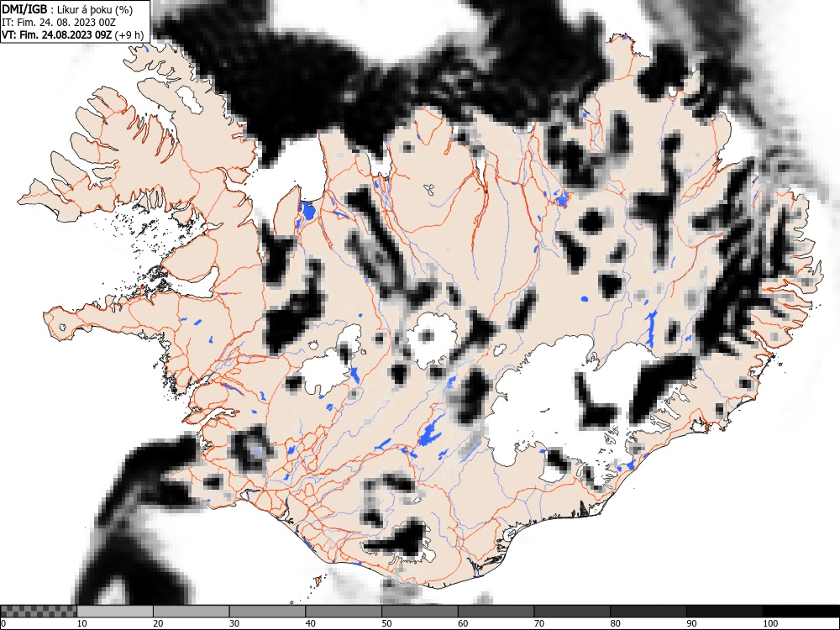Click the legend value label 80

(x=615, y=623)
